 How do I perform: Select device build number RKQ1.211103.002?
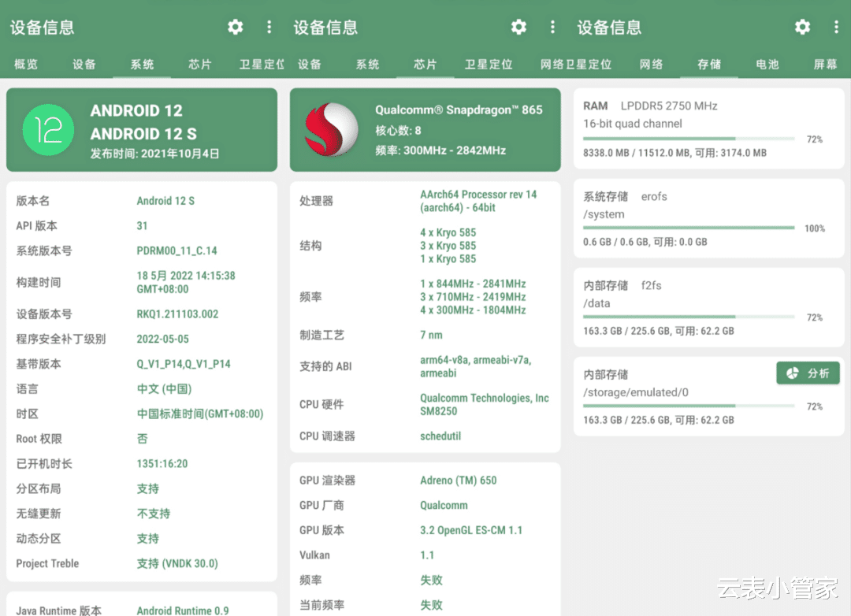tap(177, 314)
